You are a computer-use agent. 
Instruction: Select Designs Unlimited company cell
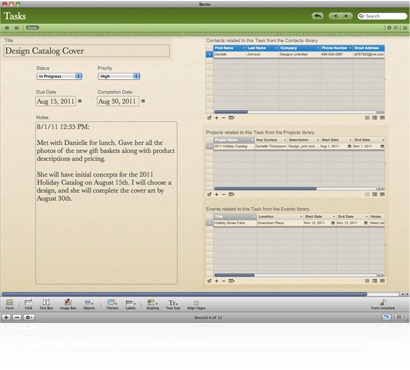point(299,54)
